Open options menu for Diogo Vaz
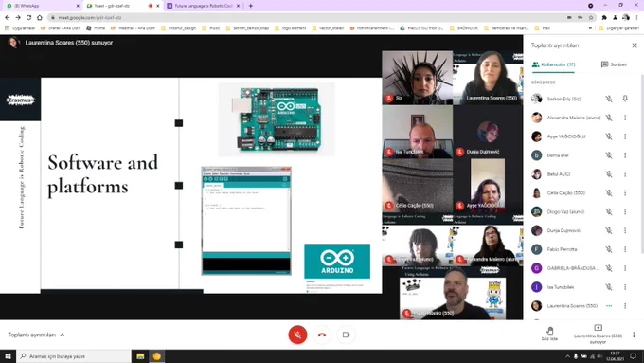This screenshot has width=644, height=363. 625,211
